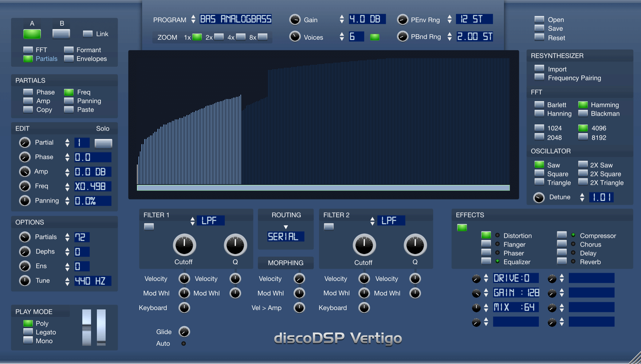Screen dimensions: 641x364
Task: Click the Phase knob in Edit
Action: coord(24,157)
